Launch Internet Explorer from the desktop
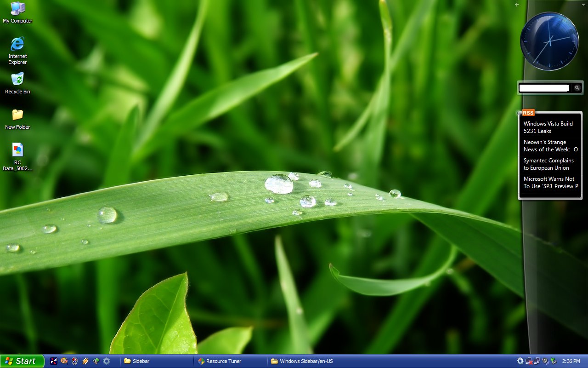This screenshot has height=368, width=588. pos(17,51)
